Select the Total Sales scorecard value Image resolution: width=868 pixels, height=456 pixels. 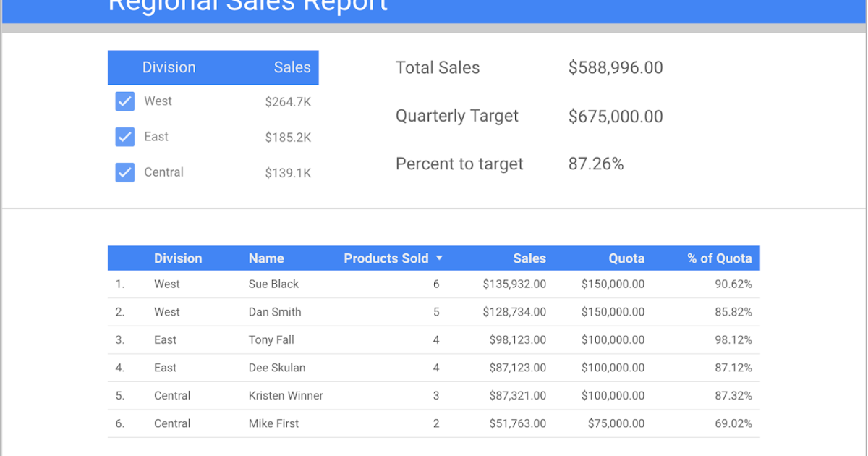(x=615, y=67)
